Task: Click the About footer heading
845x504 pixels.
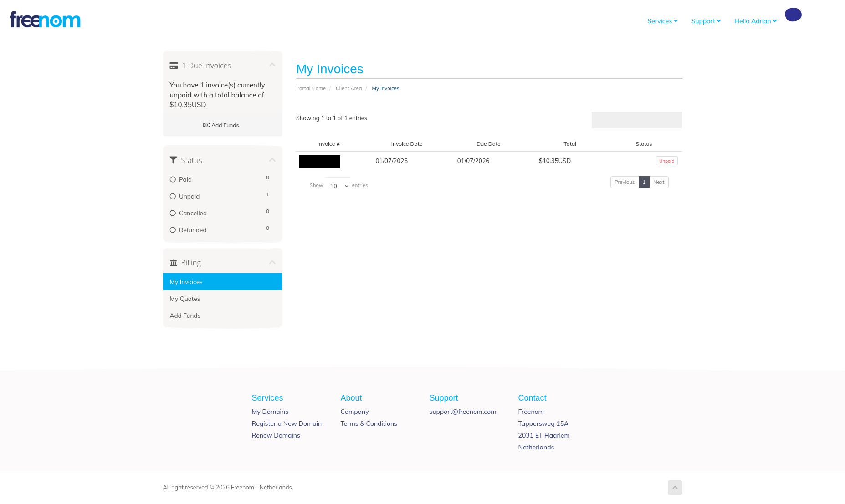Action: 351,398
